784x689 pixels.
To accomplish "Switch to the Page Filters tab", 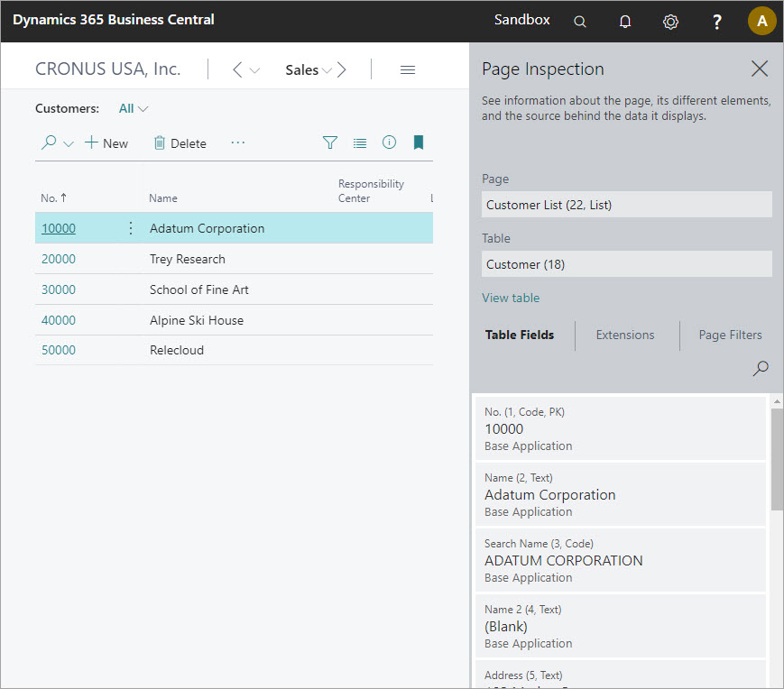I will [x=730, y=335].
